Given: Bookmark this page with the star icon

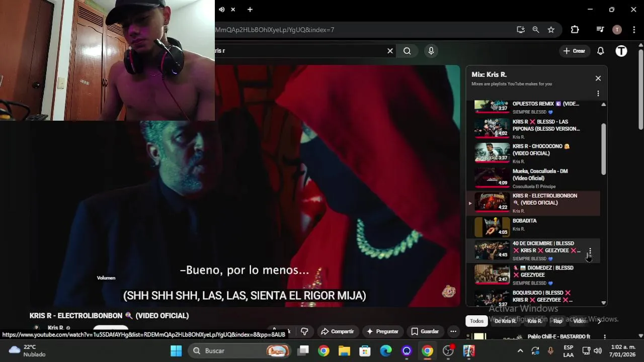Looking at the screenshot, I should (x=551, y=30).
